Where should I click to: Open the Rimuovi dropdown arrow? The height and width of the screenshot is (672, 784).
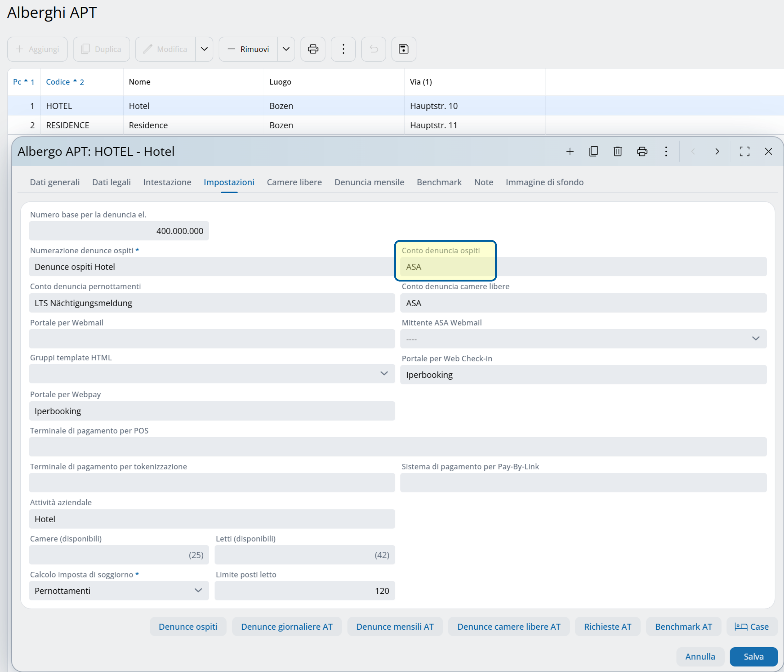pyautogui.click(x=286, y=49)
